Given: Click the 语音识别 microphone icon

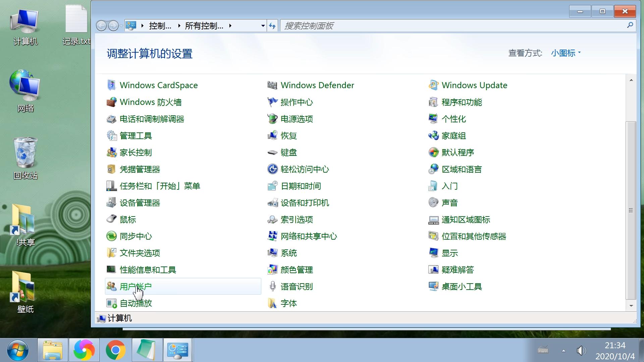Looking at the screenshot, I should [x=272, y=287].
